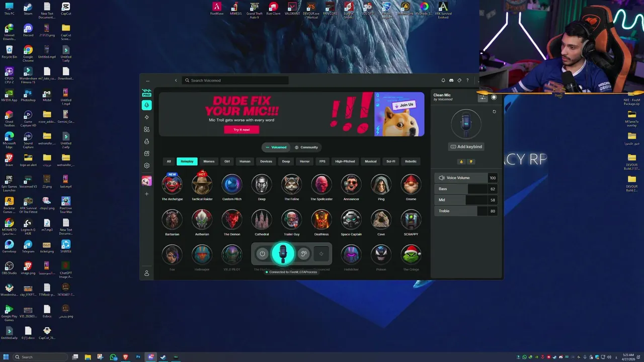The image size is (644, 362).
Task: Open the account profile icon
Action: [146, 273]
